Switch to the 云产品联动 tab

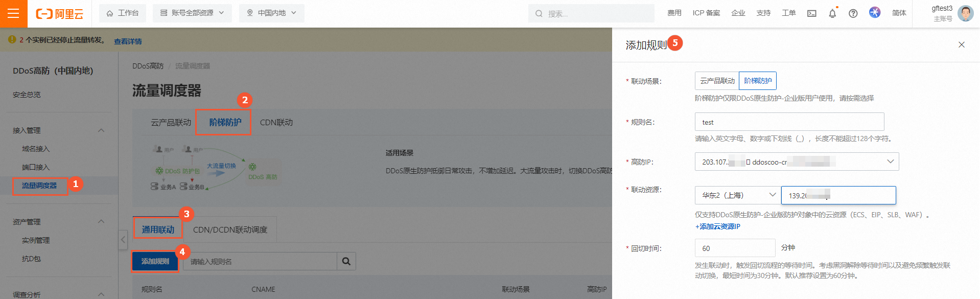(171, 123)
